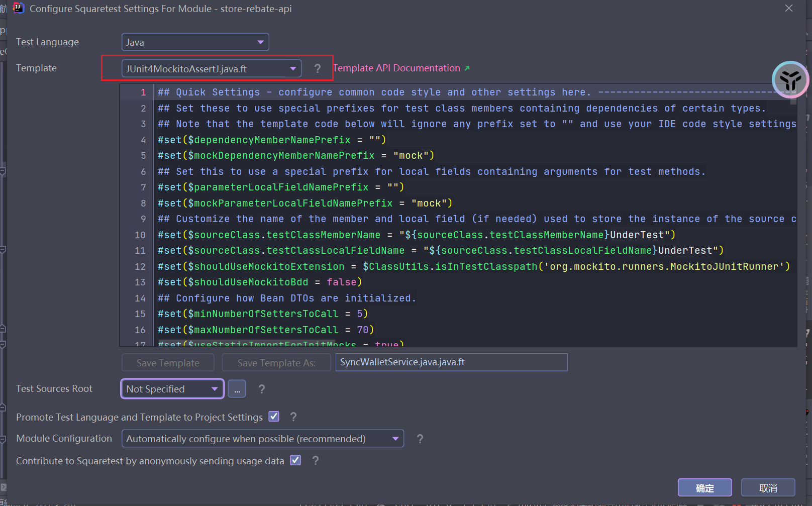
Task: Click help icon next to usage data checkbox
Action: (315, 460)
